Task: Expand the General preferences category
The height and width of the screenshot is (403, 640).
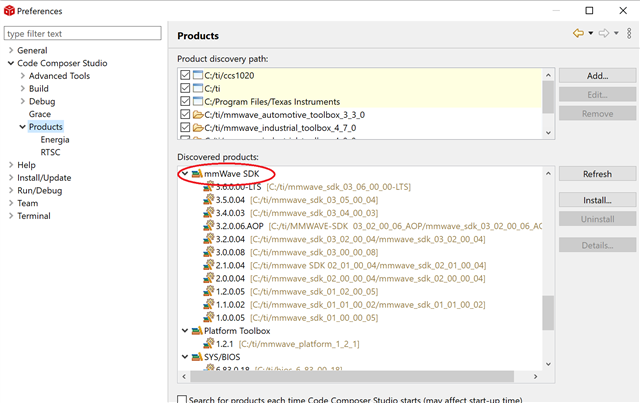Action: [10, 50]
